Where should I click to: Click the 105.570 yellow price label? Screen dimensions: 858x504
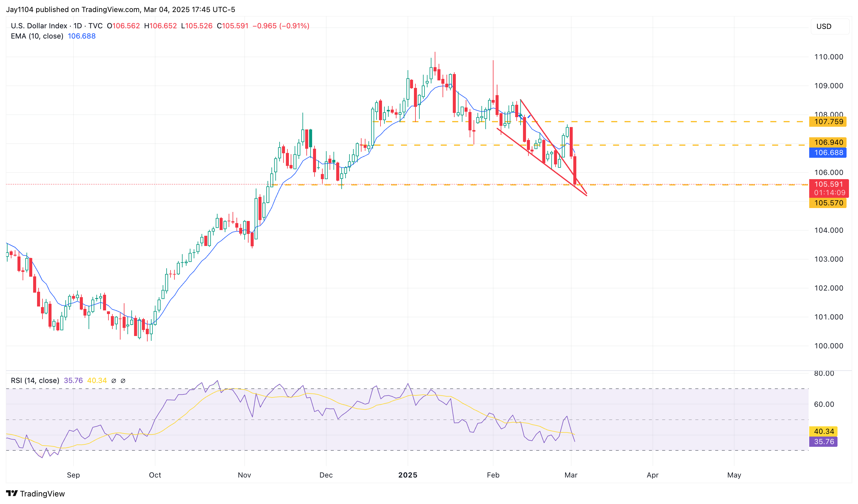(828, 203)
